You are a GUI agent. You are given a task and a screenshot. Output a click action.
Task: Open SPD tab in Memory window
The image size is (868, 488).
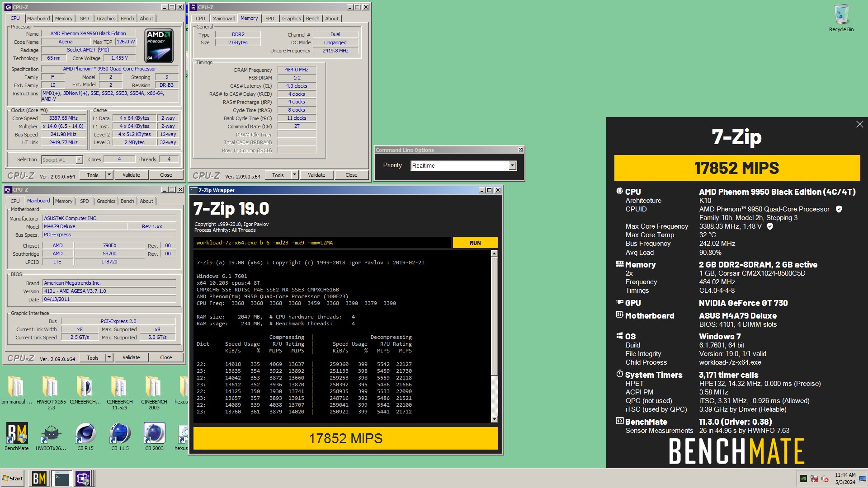[x=269, y=19]
